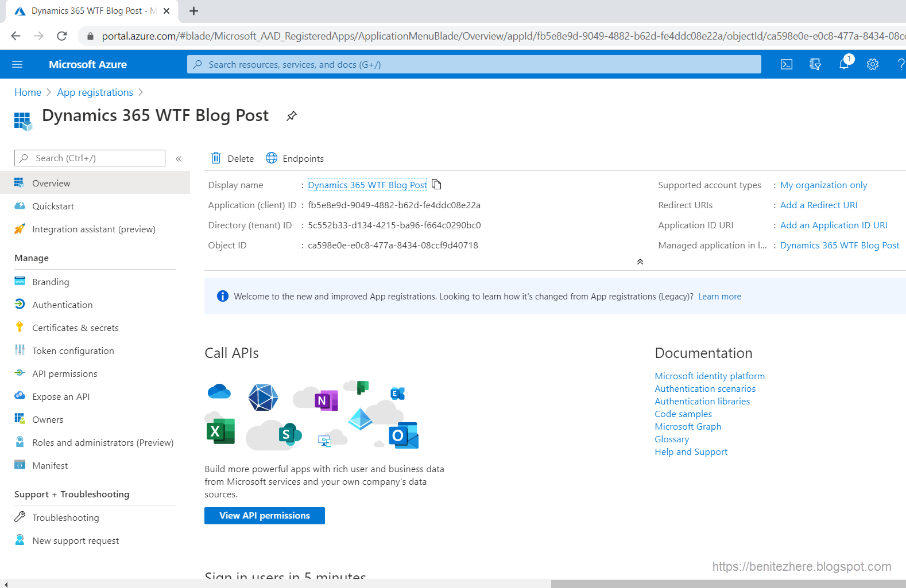Open Microsoft Graph documentation link
This screenshot has width=906, height=588.
[688, 426]
